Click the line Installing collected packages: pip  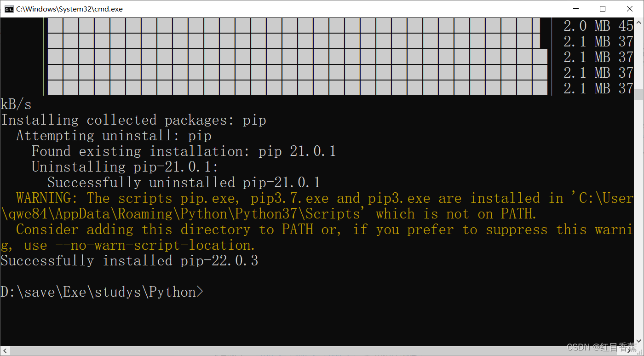tap(133, 120)
